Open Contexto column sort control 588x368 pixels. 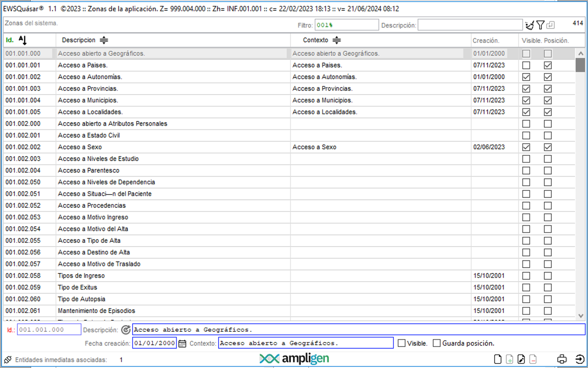[337, 40]
